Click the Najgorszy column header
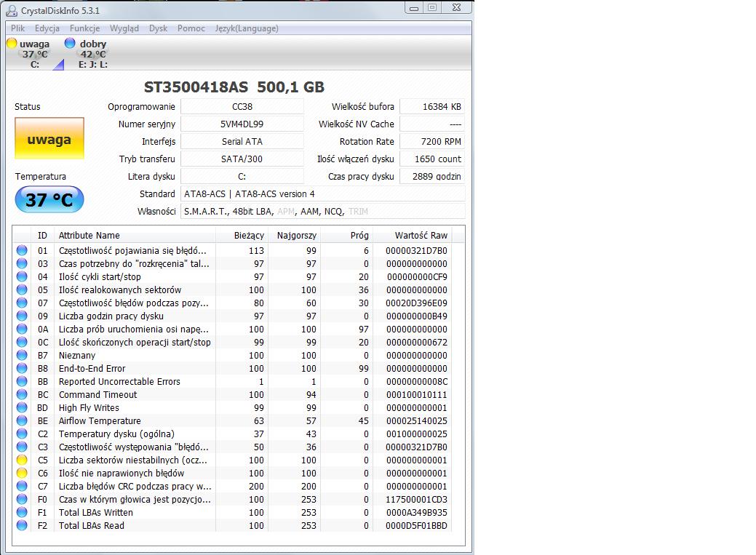756x555 pixels. click(x=295, y=235)
